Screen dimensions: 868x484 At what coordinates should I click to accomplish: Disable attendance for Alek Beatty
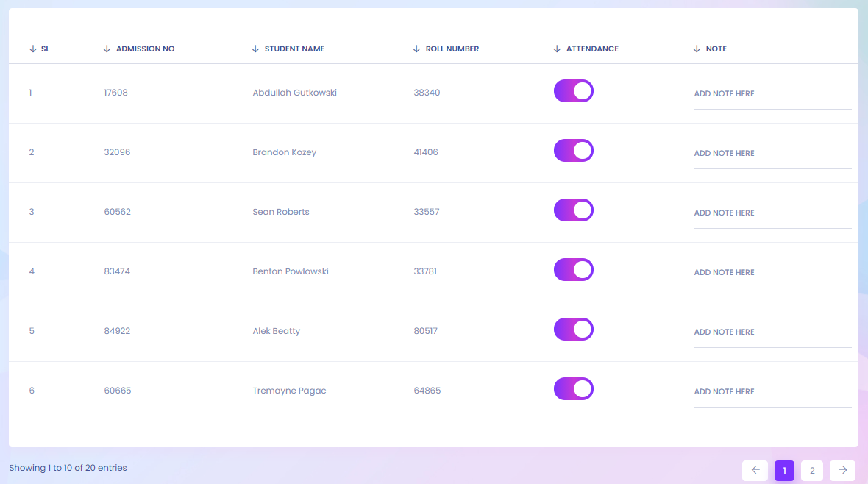[x=574, y=330]
